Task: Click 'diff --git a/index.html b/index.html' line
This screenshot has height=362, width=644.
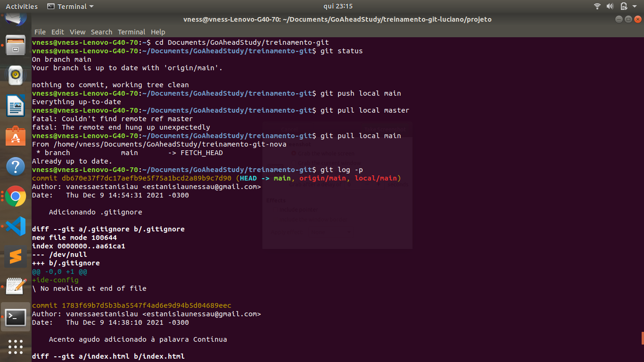Action: click(x=108, y=356)
